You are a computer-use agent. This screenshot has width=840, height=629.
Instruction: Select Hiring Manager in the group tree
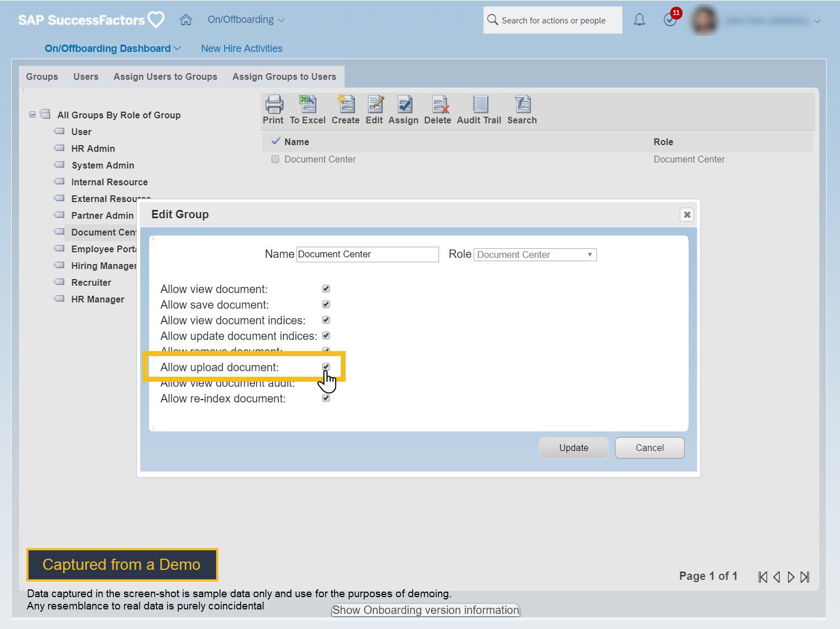[104, 266]
